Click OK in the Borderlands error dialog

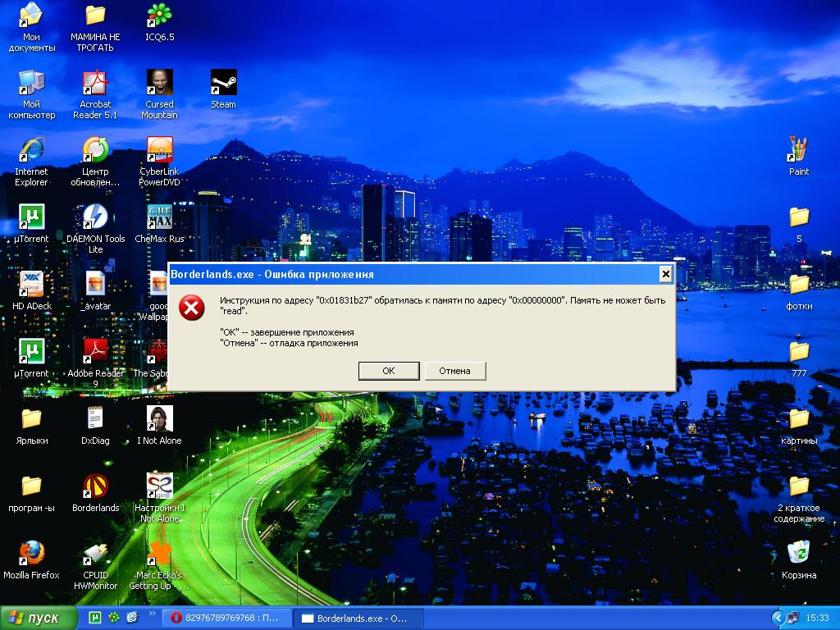pos(388,371)
